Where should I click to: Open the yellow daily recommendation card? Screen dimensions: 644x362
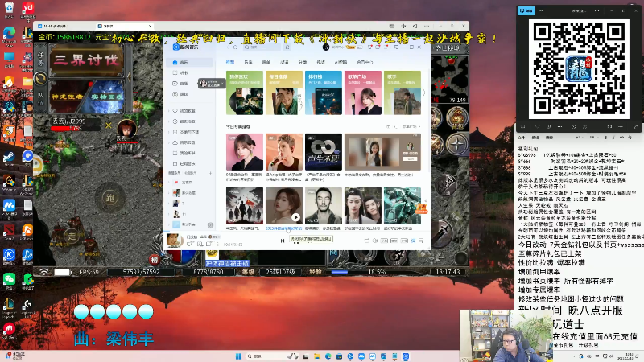pos(284,93)
